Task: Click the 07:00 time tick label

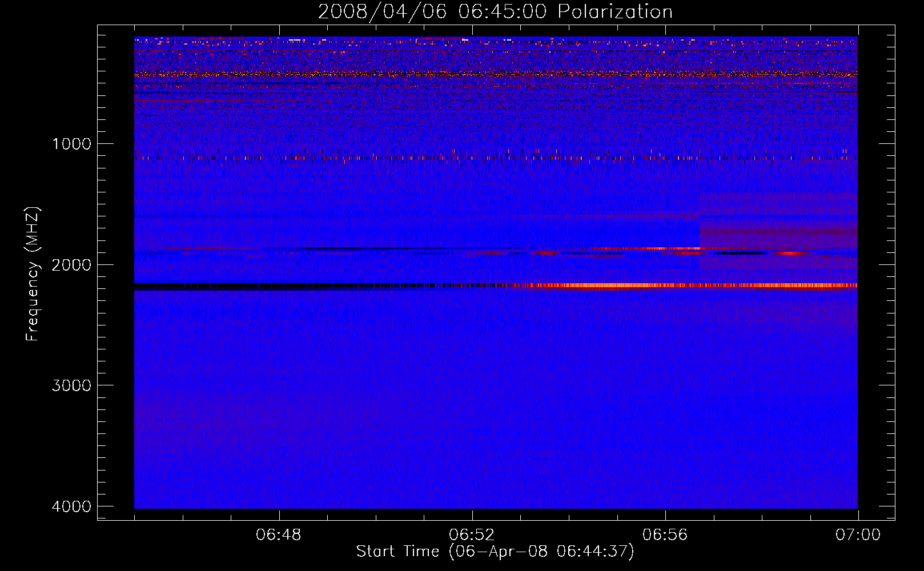Action: (858, 535)
